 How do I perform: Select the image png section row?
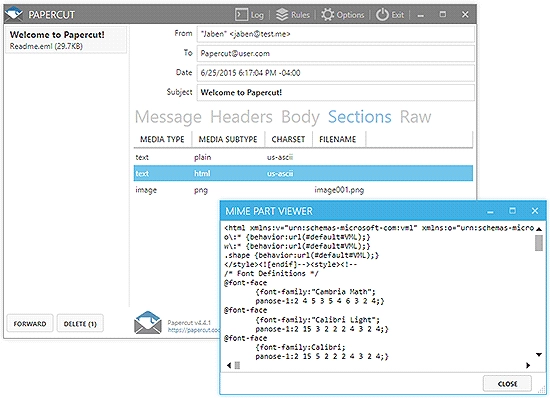[303, 190]
